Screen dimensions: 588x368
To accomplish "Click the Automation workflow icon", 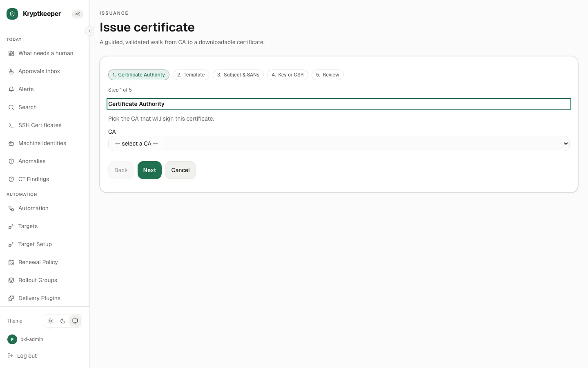I will tap(11, 209).
